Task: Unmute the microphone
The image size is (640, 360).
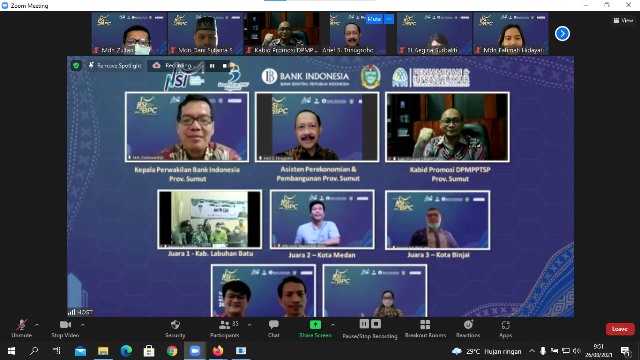Action: tap(22, 329)
